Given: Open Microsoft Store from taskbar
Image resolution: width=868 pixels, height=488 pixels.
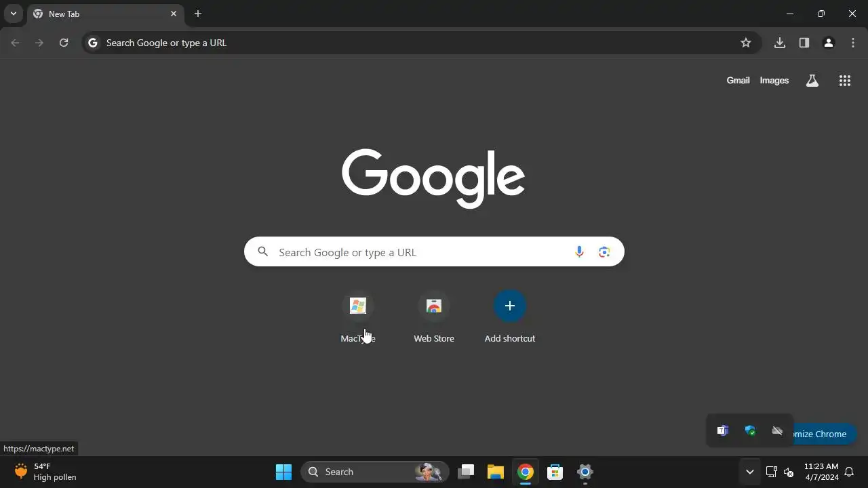Looking at the screenshot, I should 555,472.
